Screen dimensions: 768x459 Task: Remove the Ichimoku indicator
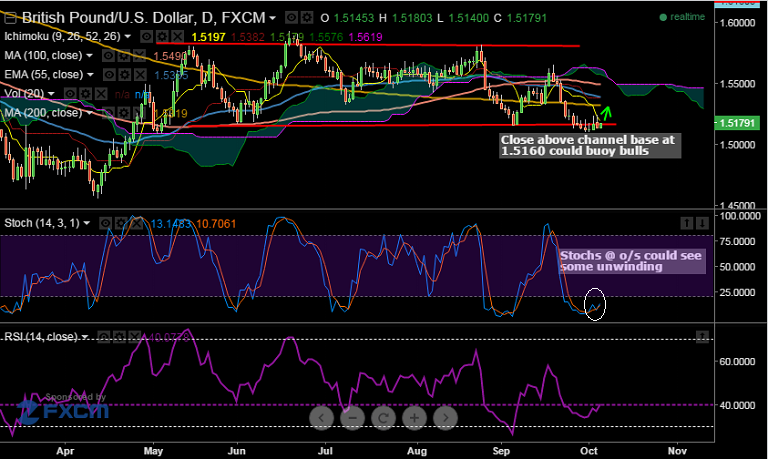point(178,37)
